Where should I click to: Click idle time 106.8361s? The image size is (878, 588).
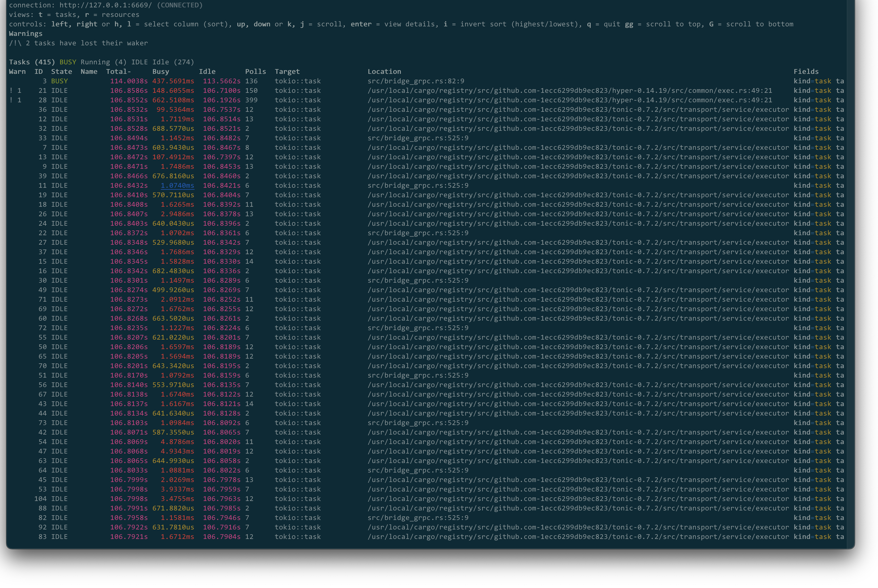pos(221,233)
